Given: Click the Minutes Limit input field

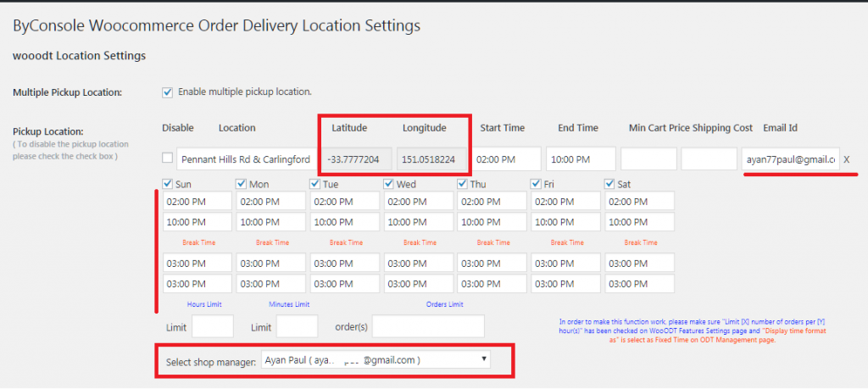Looking at the screenshot, I should [298, 326].
